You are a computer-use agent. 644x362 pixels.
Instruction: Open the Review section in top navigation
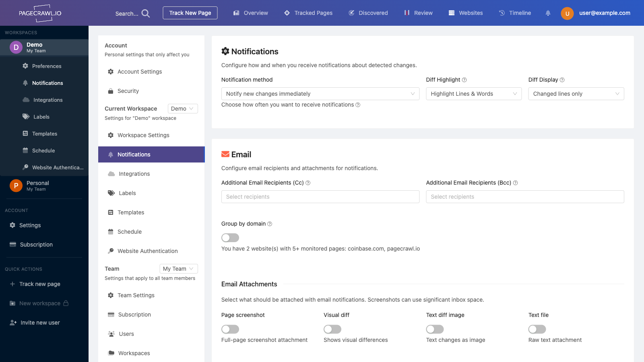(423, 13)
